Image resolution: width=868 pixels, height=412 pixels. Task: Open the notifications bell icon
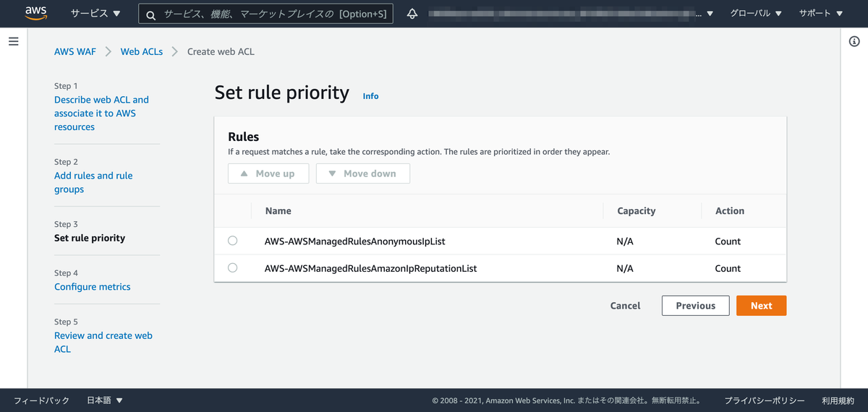(x=412, y=14)
